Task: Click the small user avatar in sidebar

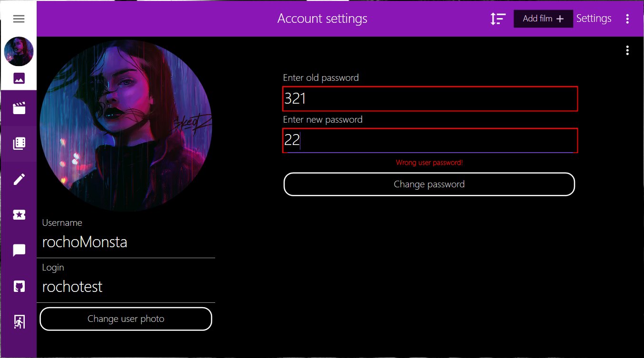Action: click(19, 51)
